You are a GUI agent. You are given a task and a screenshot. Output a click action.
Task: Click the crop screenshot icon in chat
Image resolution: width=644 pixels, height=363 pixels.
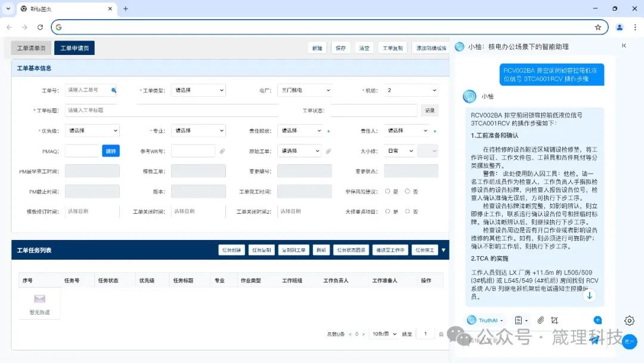(x=555, y=321)
